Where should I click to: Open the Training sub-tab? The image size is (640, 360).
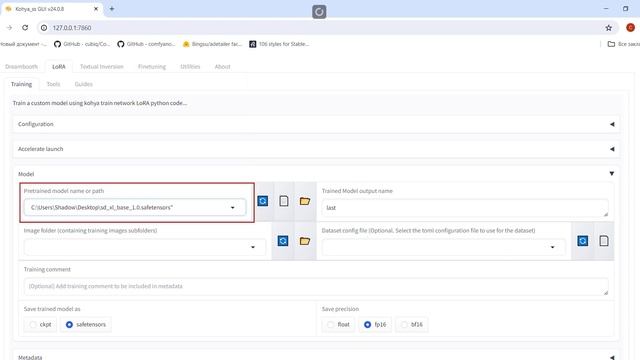(x=21, y=84)
